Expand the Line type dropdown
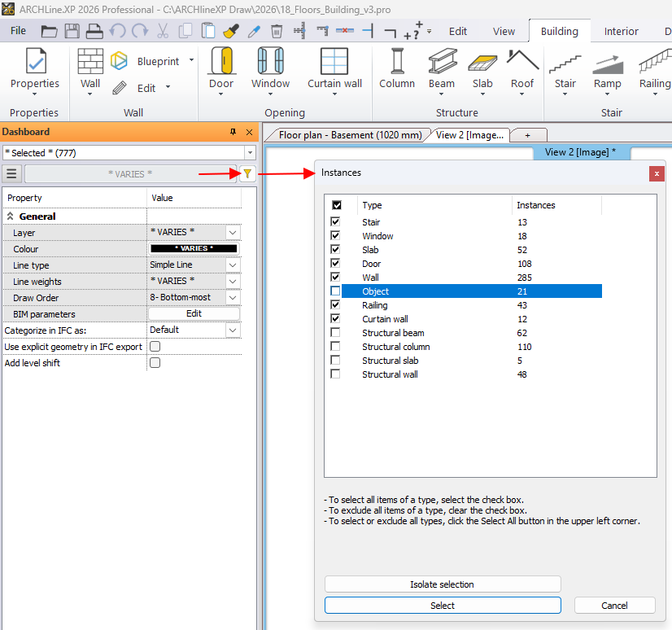 point(233,265)
